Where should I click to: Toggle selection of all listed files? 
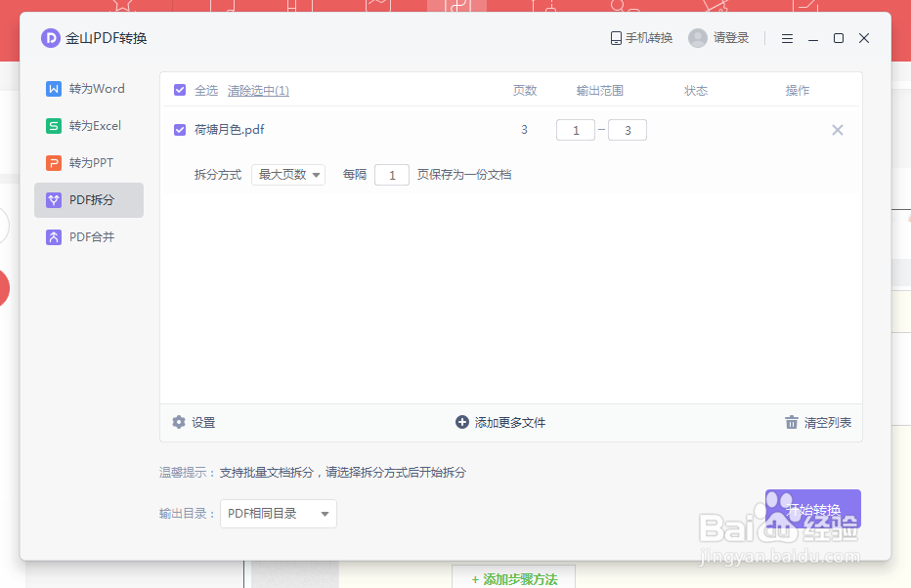(179, 89)
